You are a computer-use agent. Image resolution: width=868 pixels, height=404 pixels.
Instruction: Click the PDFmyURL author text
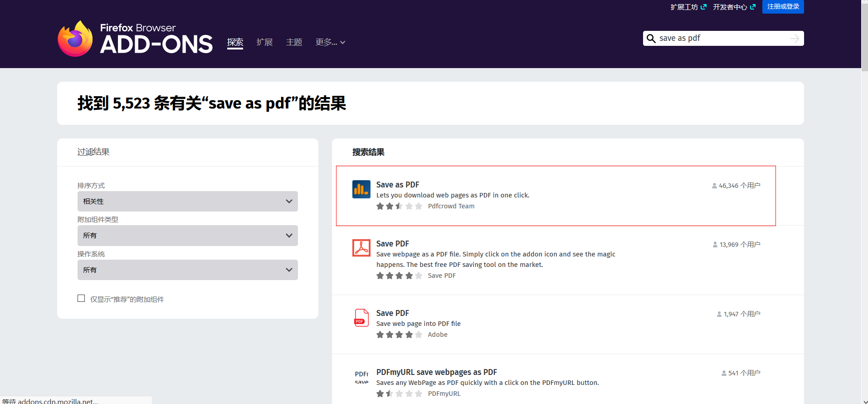pos(444,394)
